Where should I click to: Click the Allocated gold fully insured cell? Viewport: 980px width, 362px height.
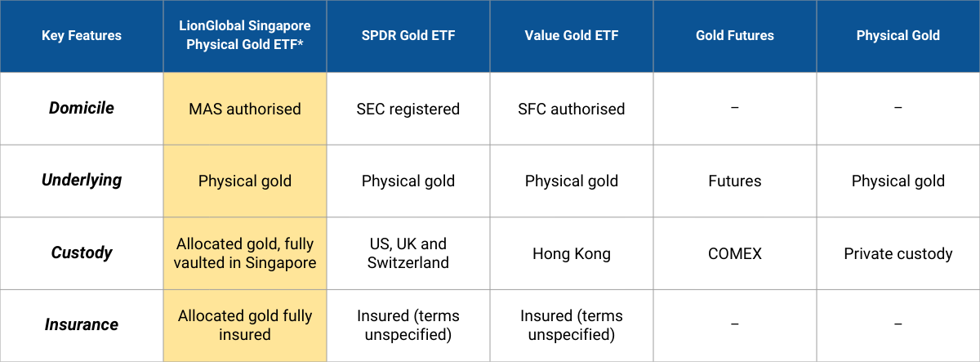click(x=245, y=325)
